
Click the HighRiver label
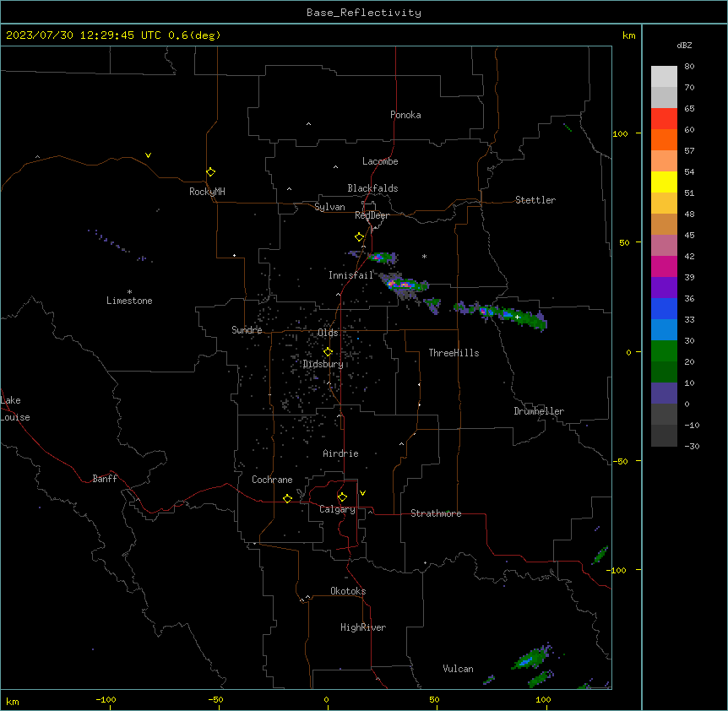tap(363, 627)
